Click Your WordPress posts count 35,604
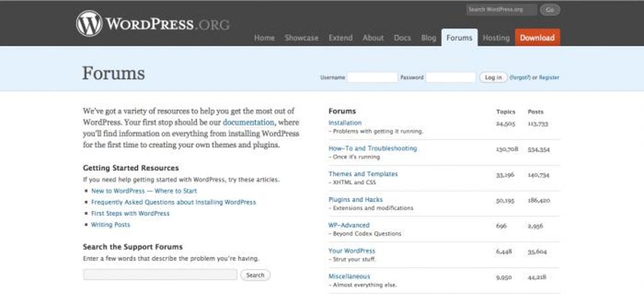Screen dimensions: 644x294 (537, 252)
